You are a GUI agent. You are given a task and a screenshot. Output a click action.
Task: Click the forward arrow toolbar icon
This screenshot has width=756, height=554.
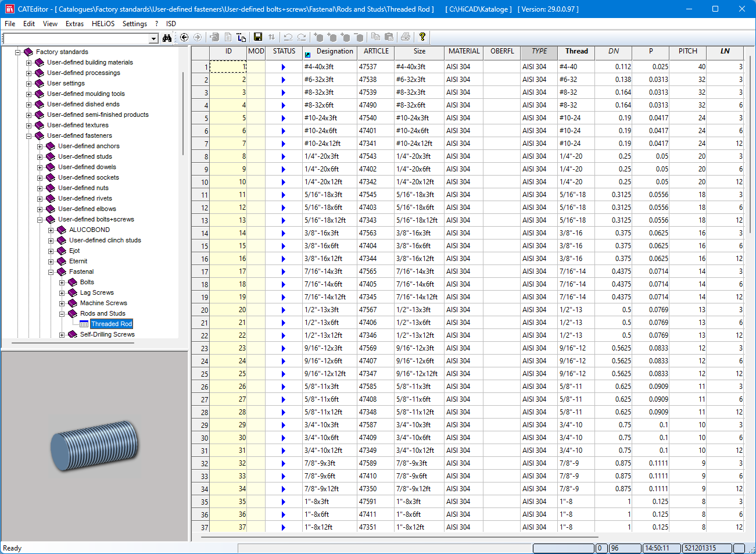click(198, 37)
